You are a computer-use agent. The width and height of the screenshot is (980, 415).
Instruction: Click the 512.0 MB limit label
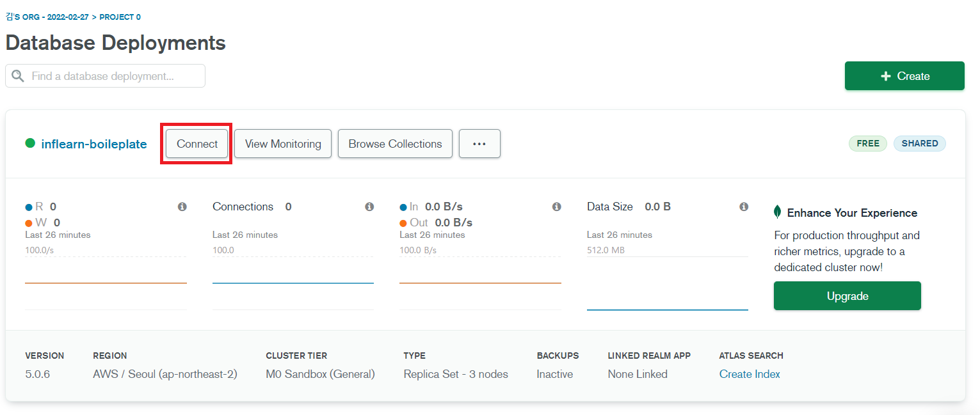click(x=606, y=250)
